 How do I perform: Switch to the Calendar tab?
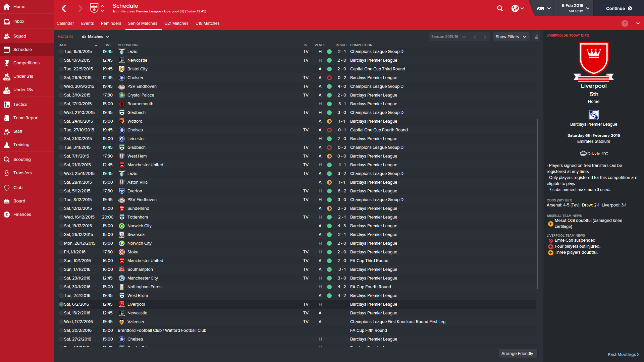tap(65, 23)
